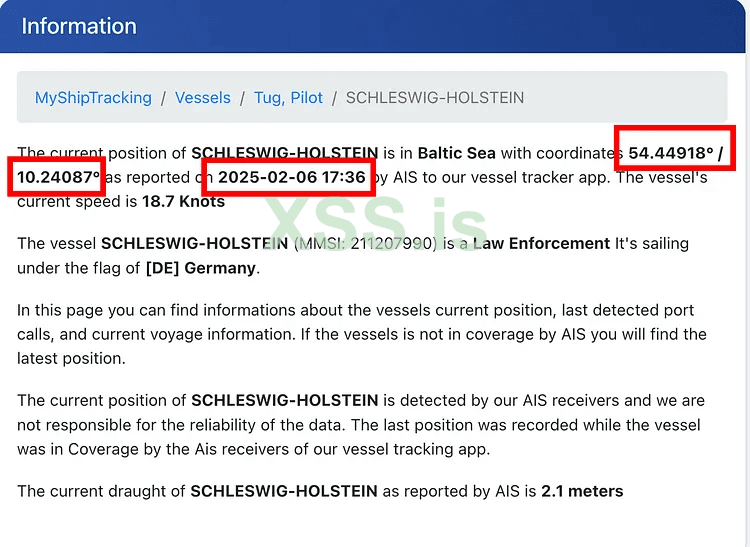The width and height of the screenshot is (750, 547).
Task: Click the Information panel header title
Action: 79,26
